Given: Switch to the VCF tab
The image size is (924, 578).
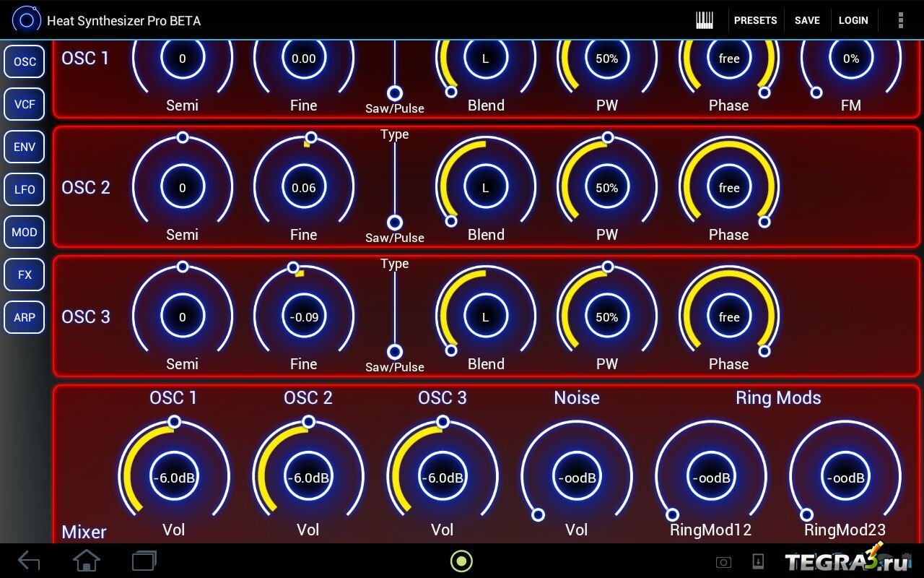Looking at the screenshot, I should click(25, 104).
